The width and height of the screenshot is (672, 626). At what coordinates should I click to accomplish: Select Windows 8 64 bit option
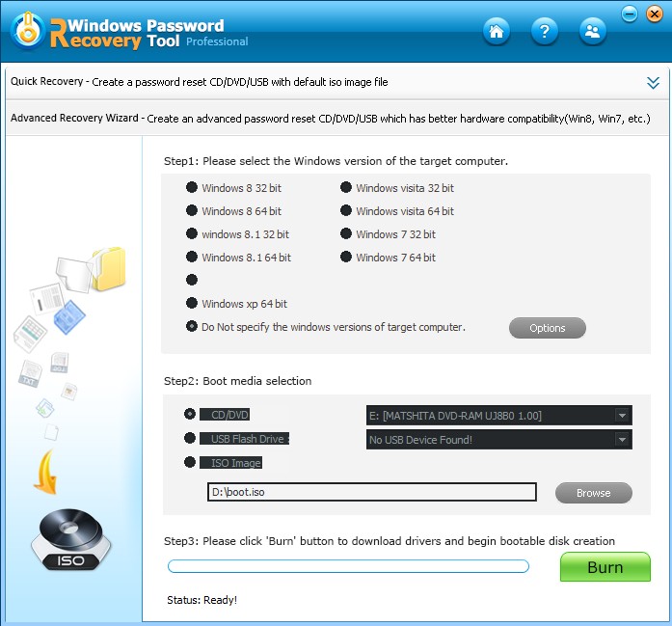pos(192,210)
